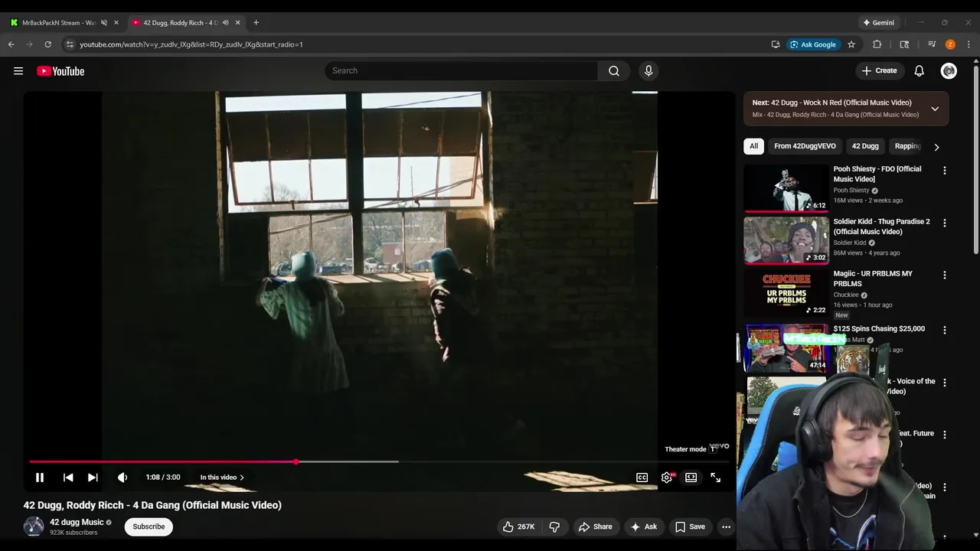Open the Create menu
This screenshot has width=980, height=551.
click(879, 70)
